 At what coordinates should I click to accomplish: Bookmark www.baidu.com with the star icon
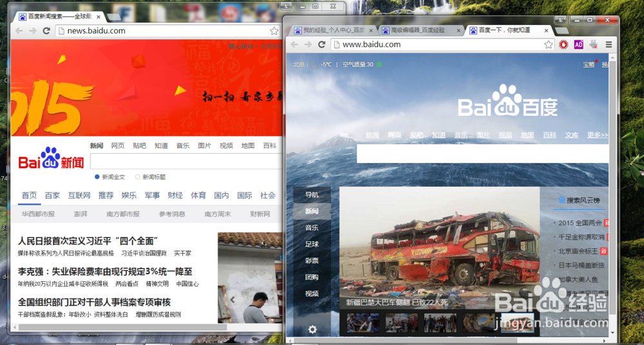(548, 44)
